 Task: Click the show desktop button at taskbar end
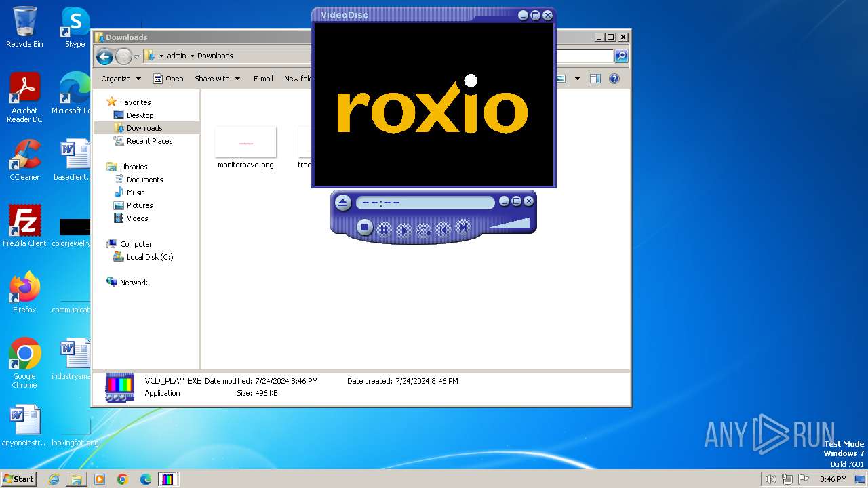pos(860,479)
